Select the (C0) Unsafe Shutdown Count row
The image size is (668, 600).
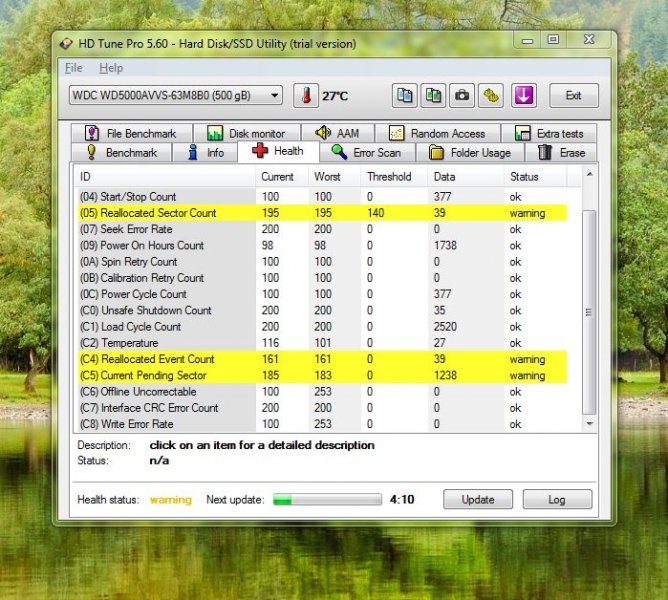click(x=323, y=310)
